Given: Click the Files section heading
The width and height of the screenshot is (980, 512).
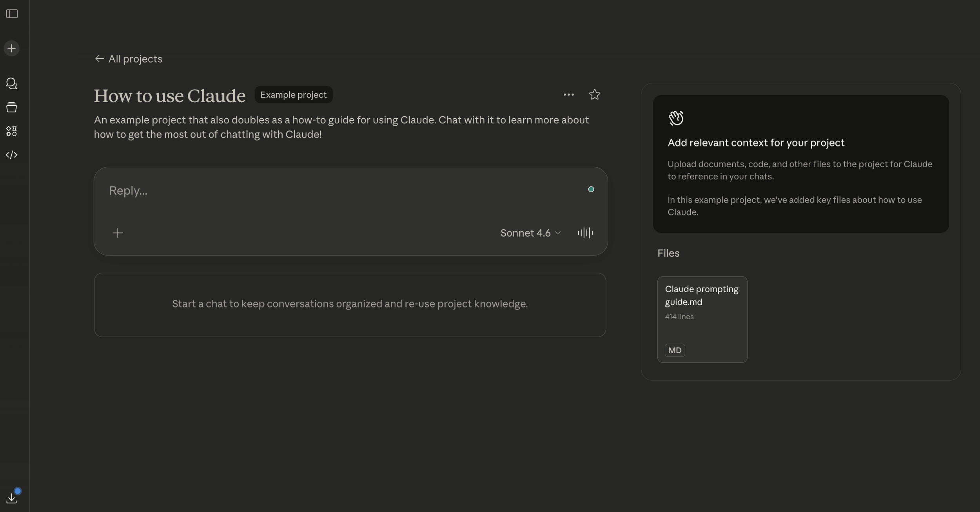Looking at the screenshot, I should pyautogui.click(x=668, y=253).
